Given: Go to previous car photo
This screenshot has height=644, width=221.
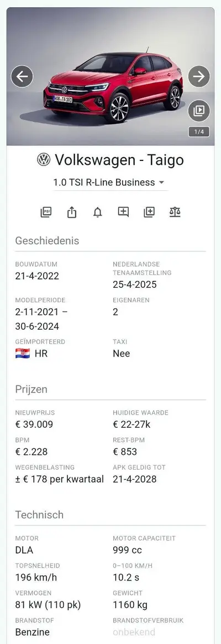Looking at the screenshot, I should (22, 77).
